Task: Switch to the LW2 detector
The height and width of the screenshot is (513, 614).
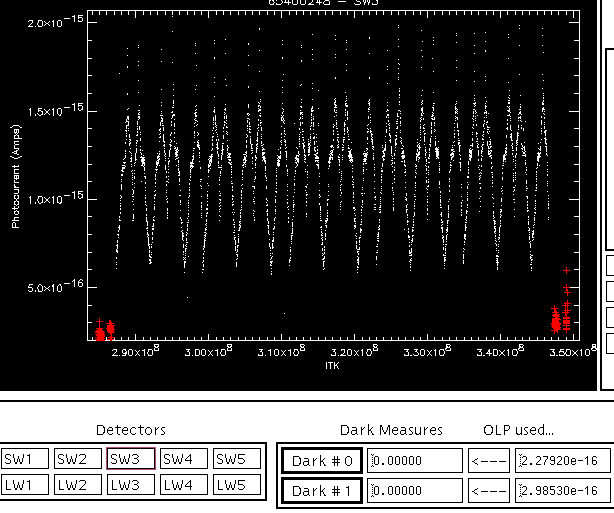Action: pos(78,485)
